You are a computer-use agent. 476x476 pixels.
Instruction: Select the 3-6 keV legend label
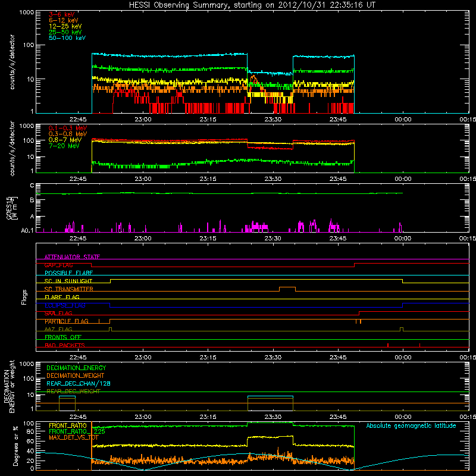click(x=61, y=14)
